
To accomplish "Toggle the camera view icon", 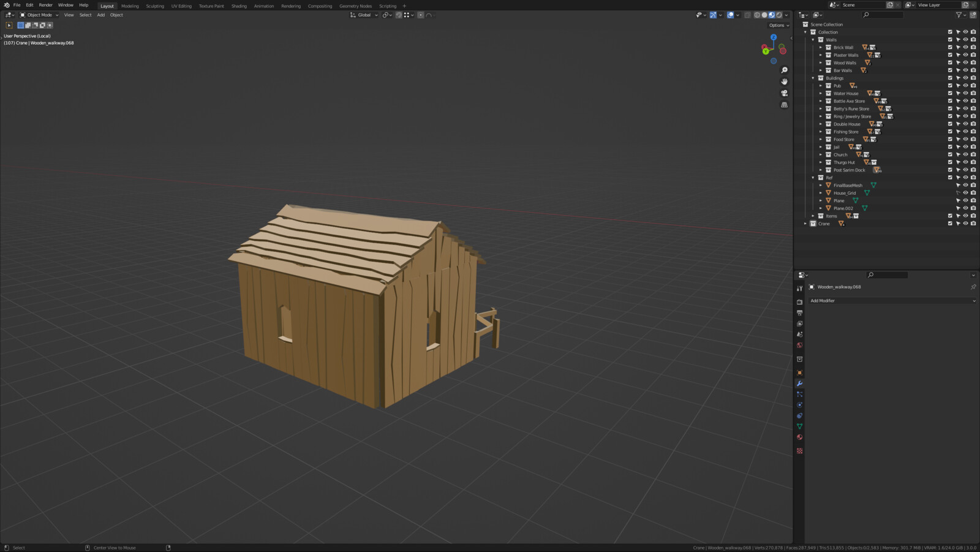I will [x=784, y=93].
